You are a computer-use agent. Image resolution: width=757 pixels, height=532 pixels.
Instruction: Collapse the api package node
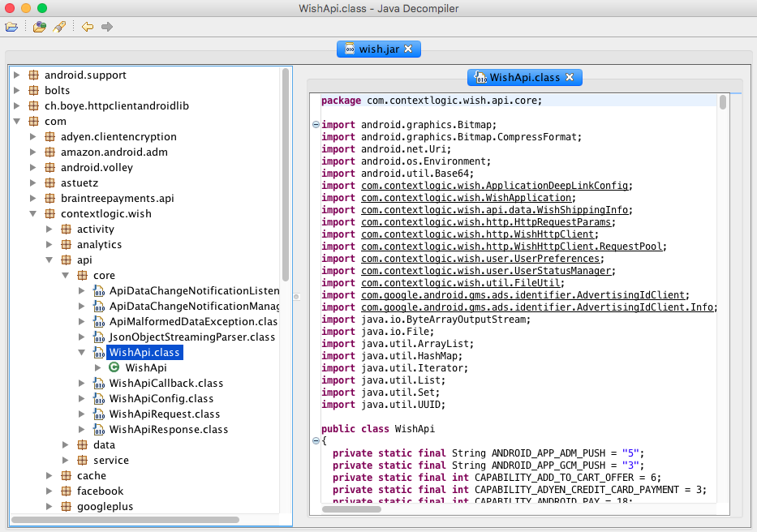(x=49, y=260)
